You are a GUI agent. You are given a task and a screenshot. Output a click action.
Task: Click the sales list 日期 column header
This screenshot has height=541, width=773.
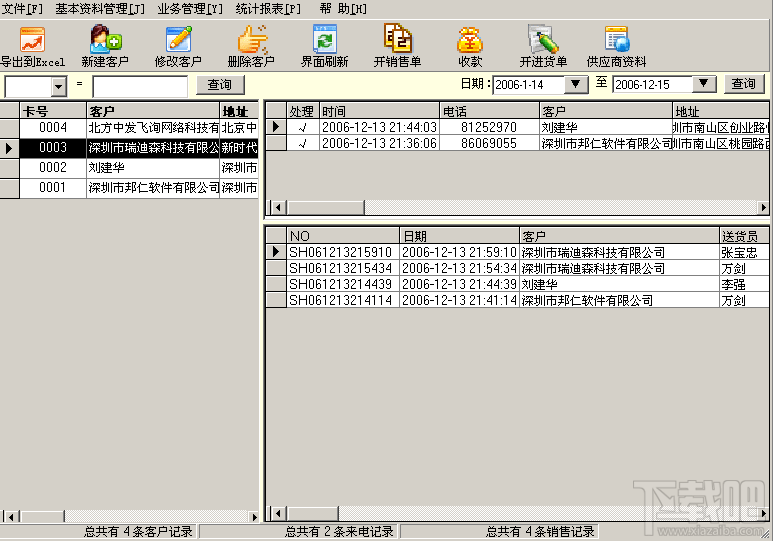(459, 236)
